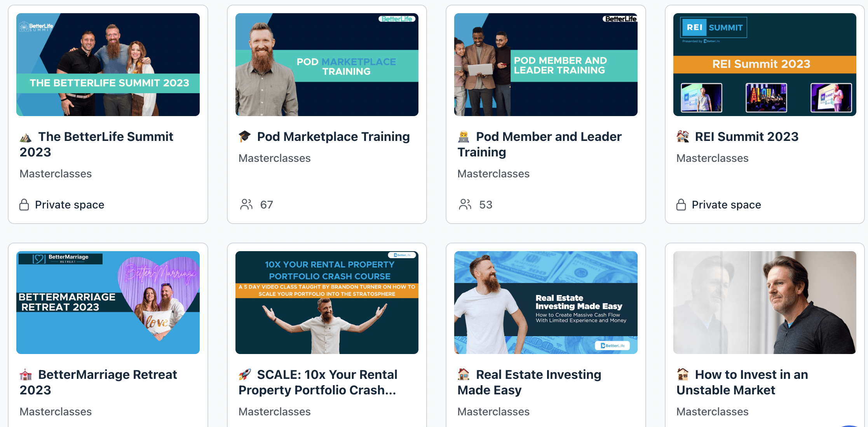868x427 pixels.
Task: Click the lock icon on BetterLife Summit card
Action: click(x=24, y=205)
